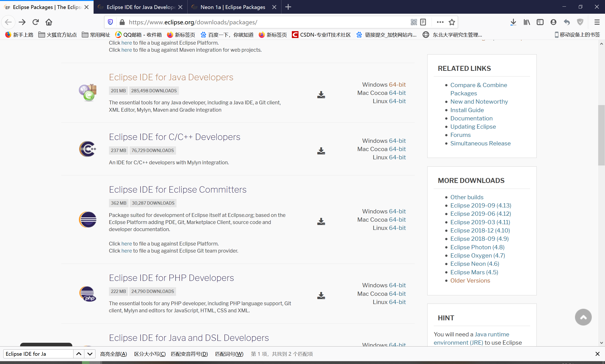Expand the Firefox extensions menu
This screenshot has width=605, height=364.
pyautogui.click(x=440, y=22)
